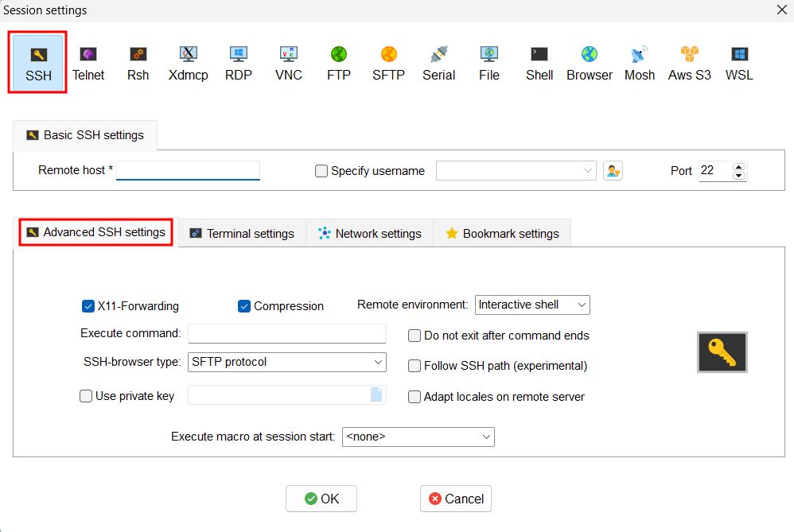The width and height of the screenshot is (794, 532).
Task: Choose the Telnet session type
Action: pyautogui.click(x=88, y=63)
